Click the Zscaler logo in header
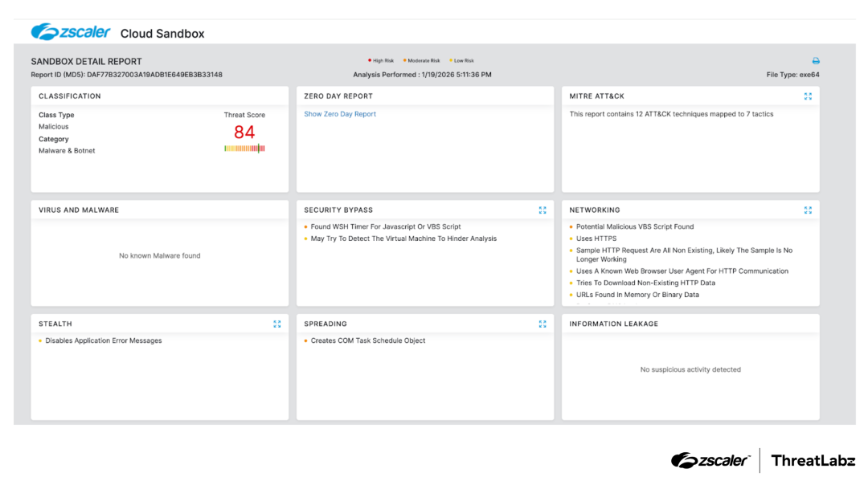Viewport: 868px width, 481px height. (x=71, y=32)
